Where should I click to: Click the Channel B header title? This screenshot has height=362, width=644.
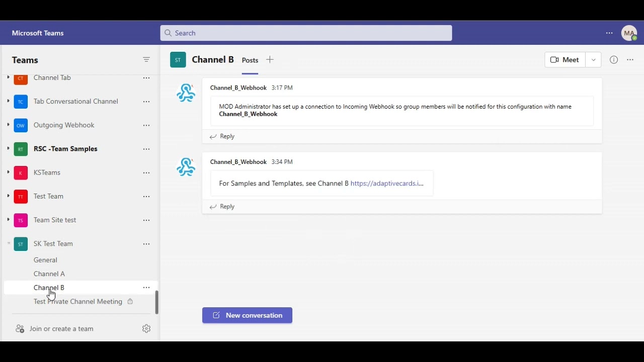coord(213,60)
